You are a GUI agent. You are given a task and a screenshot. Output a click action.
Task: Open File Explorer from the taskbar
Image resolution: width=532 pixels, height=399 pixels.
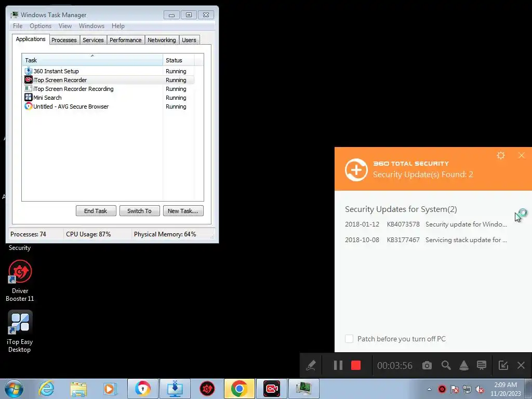coord(78,389)
